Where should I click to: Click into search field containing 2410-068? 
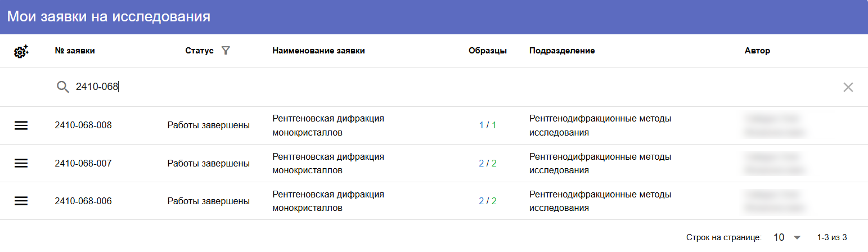coord(450,87)
